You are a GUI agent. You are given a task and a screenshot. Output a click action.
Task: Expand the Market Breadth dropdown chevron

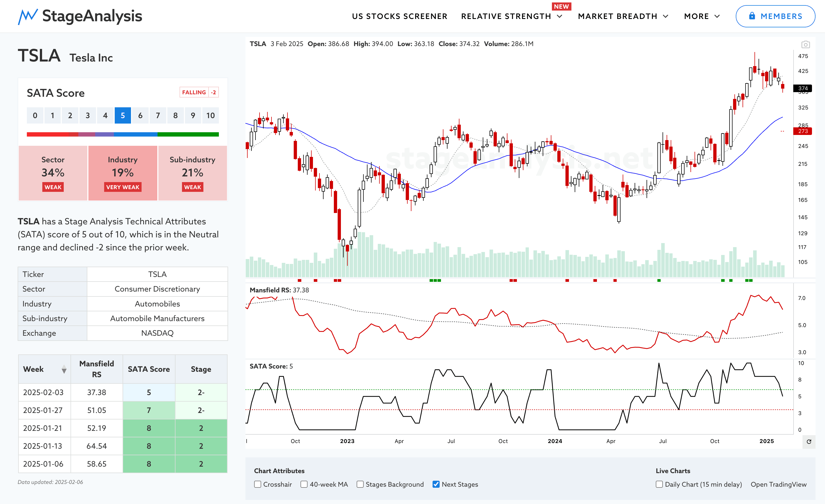pyautogui.click(x=666, y=16)
